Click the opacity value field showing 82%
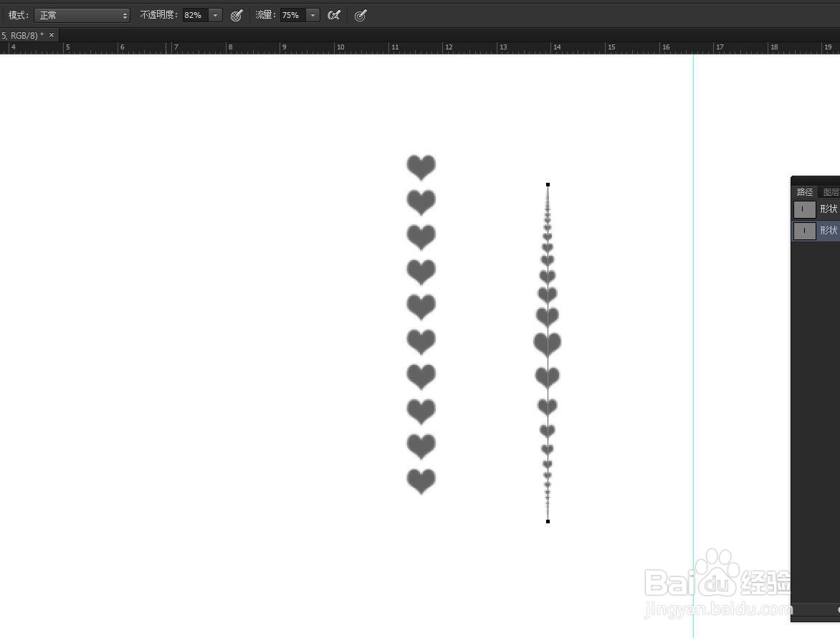 click(x=195, y=15)
